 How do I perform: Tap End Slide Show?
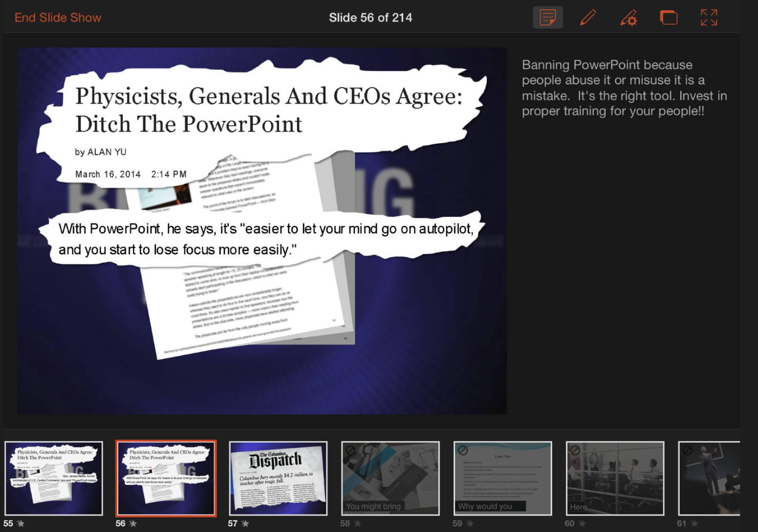point(58,18)
